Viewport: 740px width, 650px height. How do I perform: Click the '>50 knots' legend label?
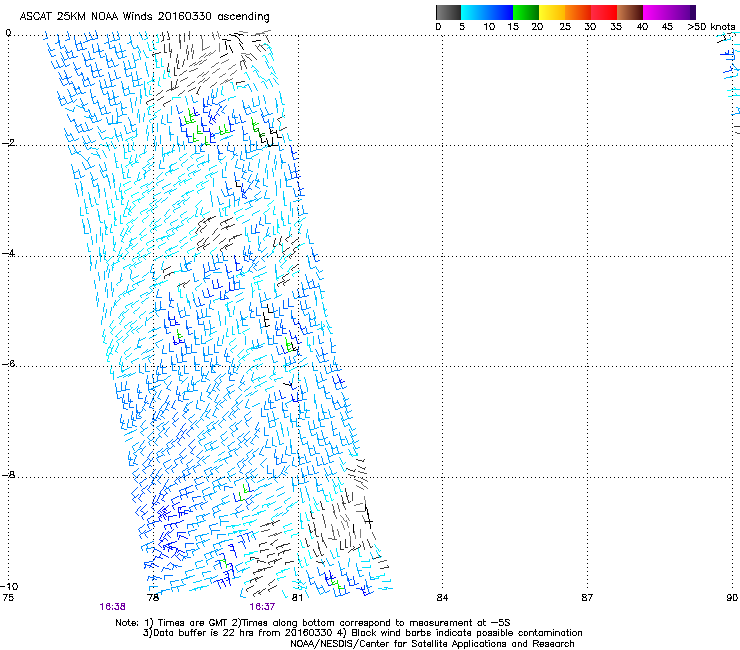[x=711, y=27]
